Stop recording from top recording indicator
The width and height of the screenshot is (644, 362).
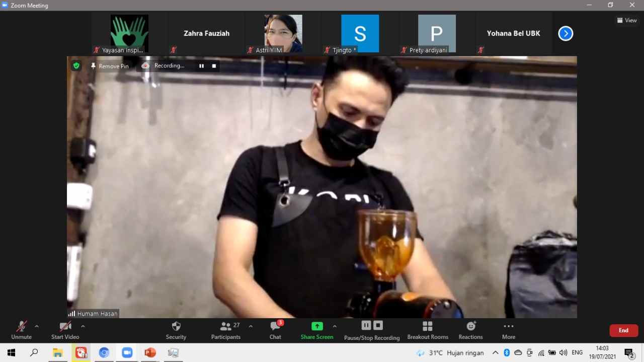(x=214, y=66)
